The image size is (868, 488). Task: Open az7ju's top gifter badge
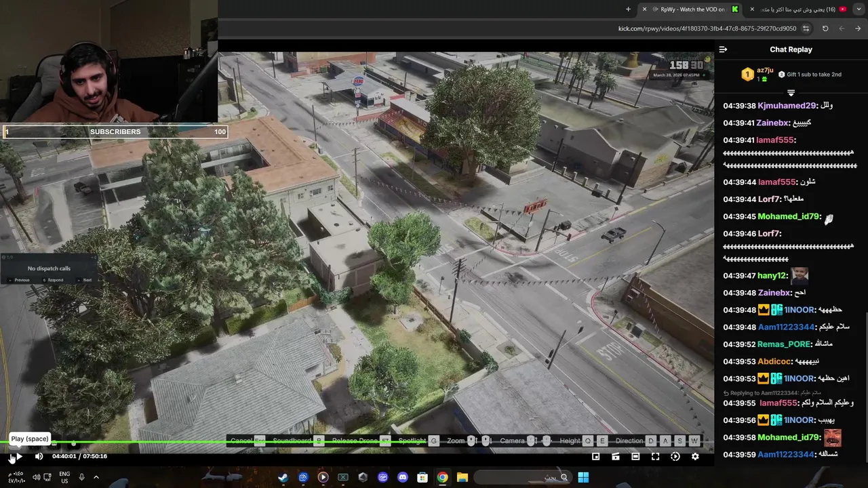(x=747, y=75)
